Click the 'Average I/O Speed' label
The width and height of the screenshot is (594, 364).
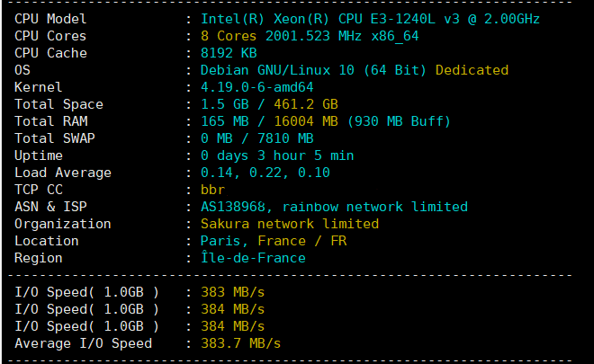point(83,343)
